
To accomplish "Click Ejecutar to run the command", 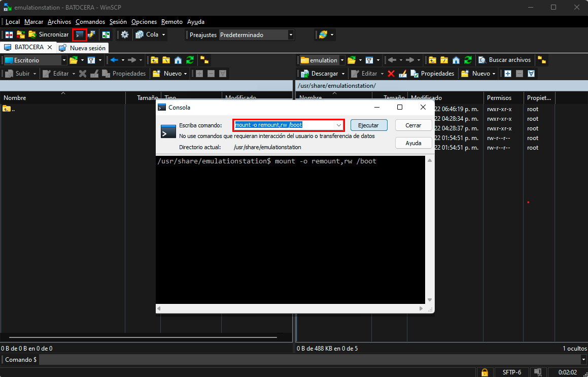I will tap(369, 125).
